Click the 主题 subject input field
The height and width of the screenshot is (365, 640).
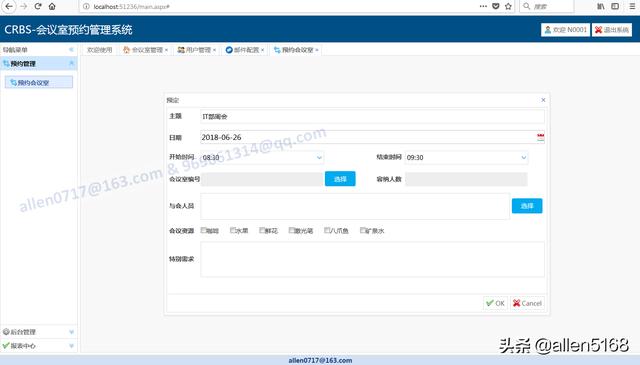pyautogui.click(x=372, y=116)
